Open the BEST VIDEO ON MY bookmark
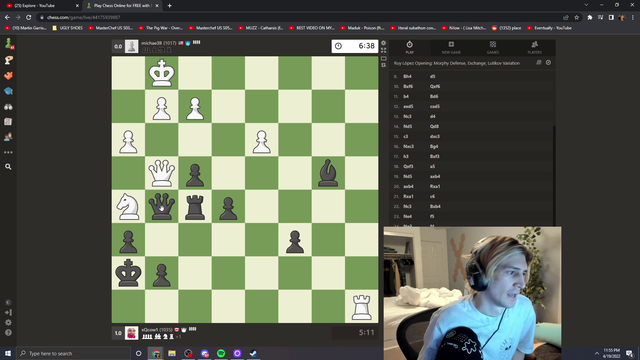Viewport: 640px width, 360px height. [312, 28]
